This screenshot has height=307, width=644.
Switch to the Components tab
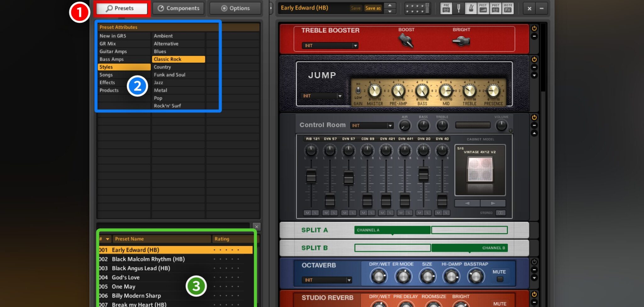click(x=178, y=8)
